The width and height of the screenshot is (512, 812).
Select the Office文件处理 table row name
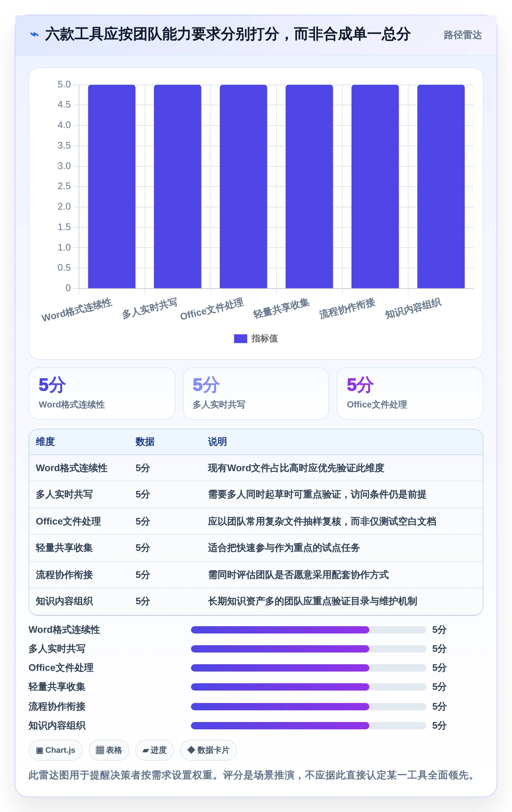68,522
